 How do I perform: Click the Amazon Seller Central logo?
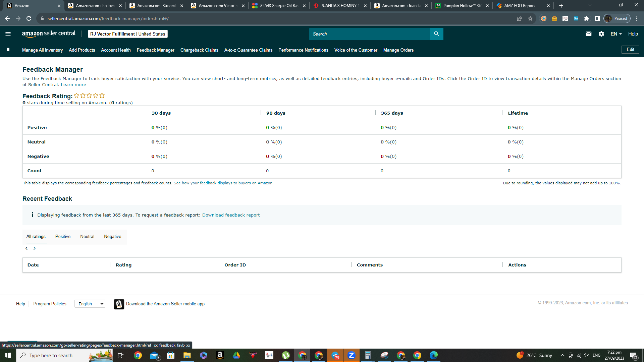tap(49, 34)
